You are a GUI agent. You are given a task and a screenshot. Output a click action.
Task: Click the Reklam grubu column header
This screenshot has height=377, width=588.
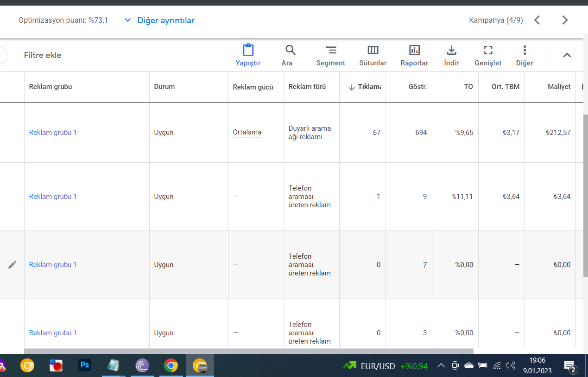pyautogui.click(x=51, y=87)
